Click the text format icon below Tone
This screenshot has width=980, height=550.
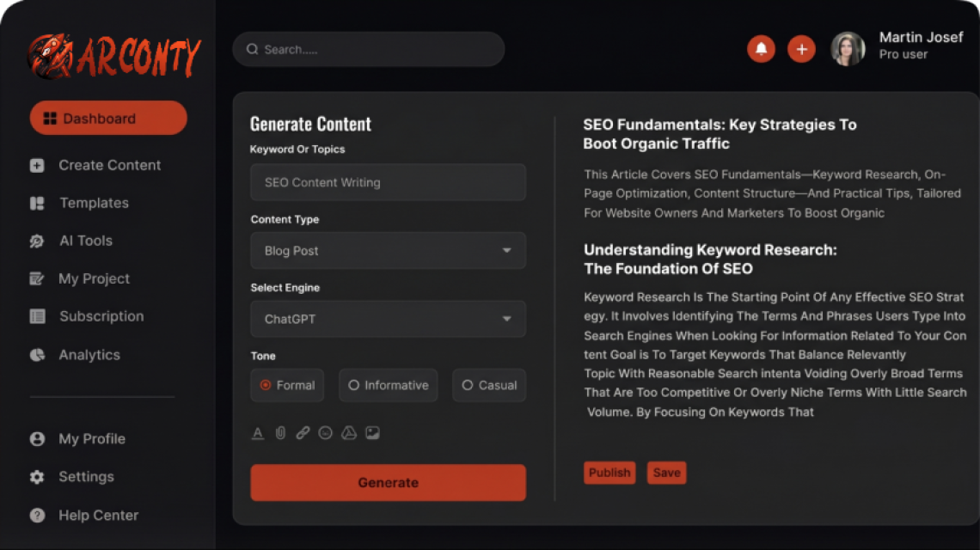tap(258, 432)
